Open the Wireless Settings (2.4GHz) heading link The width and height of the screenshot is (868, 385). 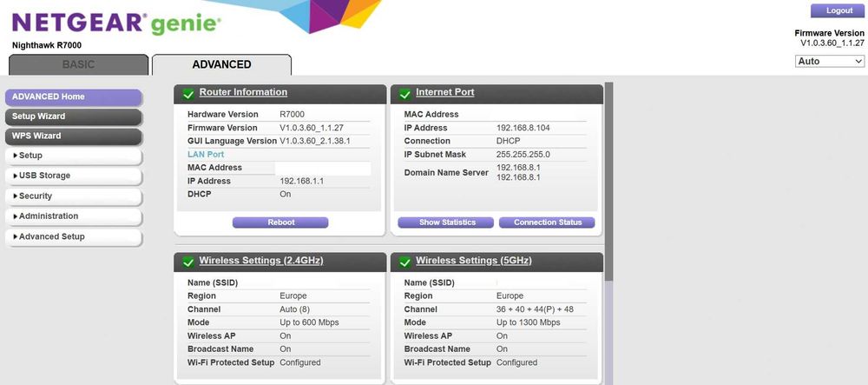tap(260, 261)
